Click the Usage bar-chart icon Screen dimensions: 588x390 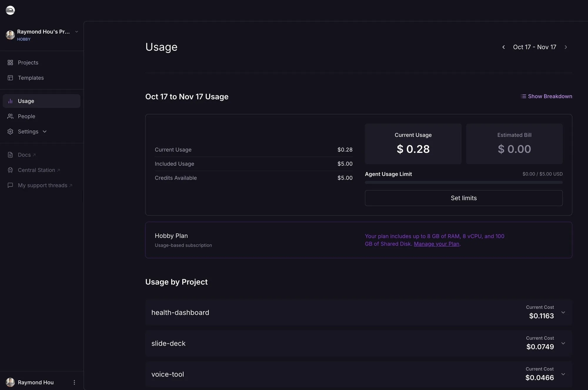tap(10, 101)
